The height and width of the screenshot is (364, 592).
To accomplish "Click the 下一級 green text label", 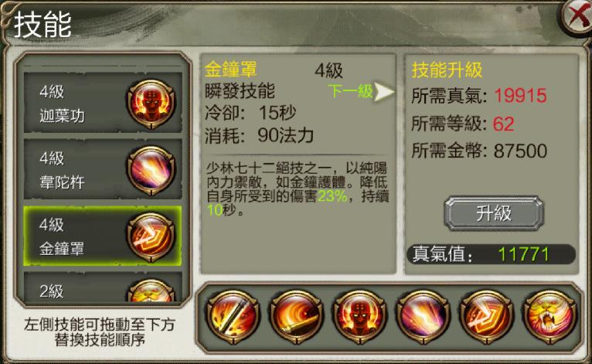I will click(x=350, y=91).
